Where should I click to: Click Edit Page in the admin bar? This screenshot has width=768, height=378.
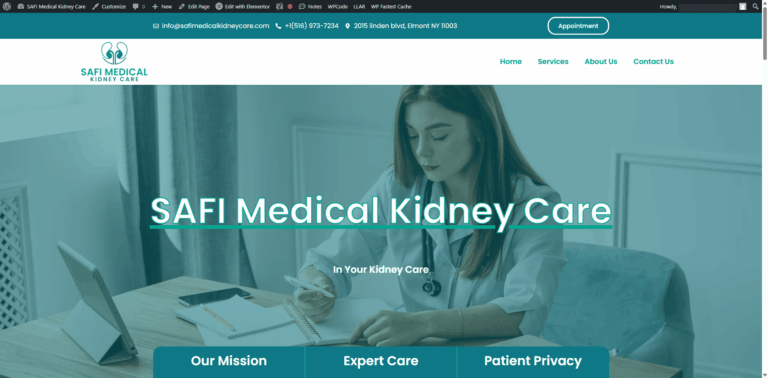194,6
